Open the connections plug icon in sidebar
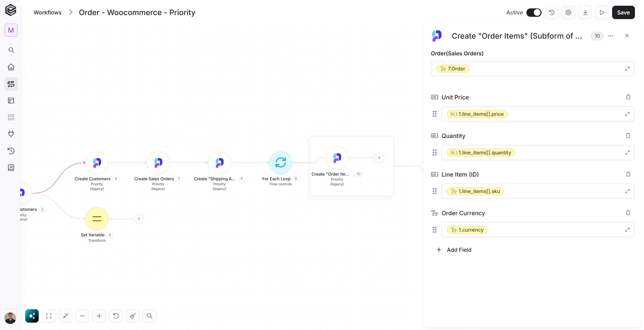644x330 pixels. tap(11, 134)
